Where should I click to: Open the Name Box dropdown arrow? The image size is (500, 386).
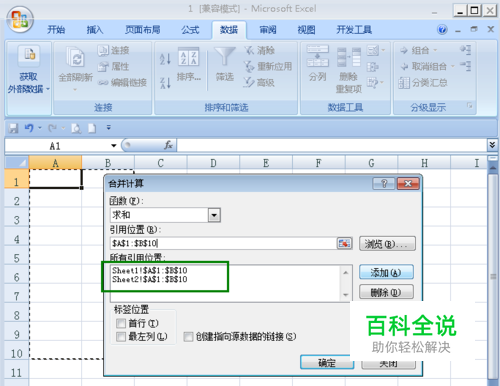click(x=114, y=146)
